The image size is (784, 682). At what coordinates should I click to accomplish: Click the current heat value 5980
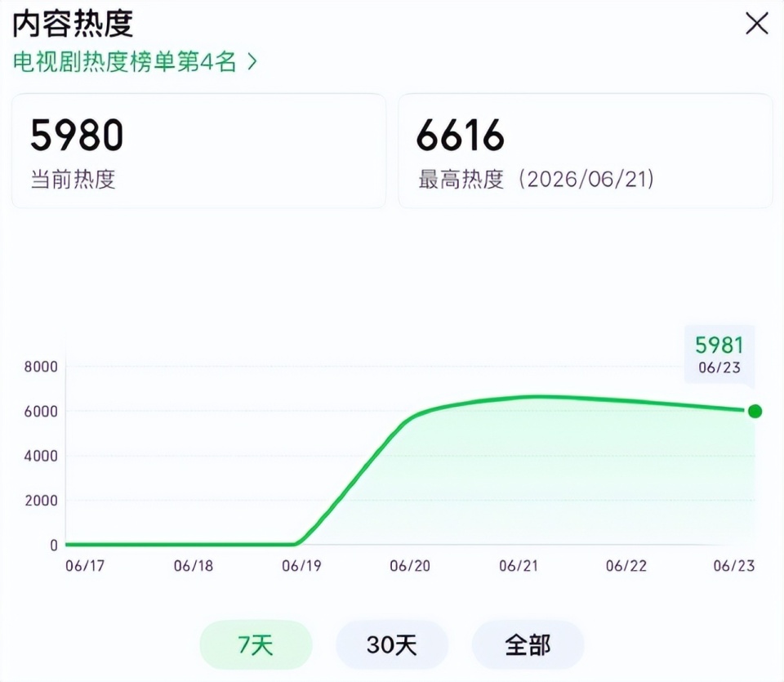[x=77, y=135]
